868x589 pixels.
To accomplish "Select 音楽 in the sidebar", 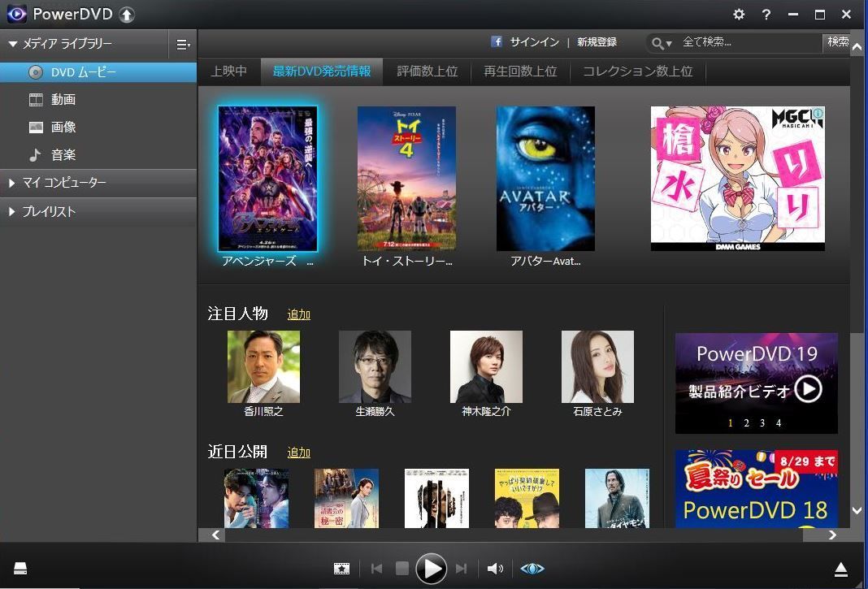I will click(63, 155).
